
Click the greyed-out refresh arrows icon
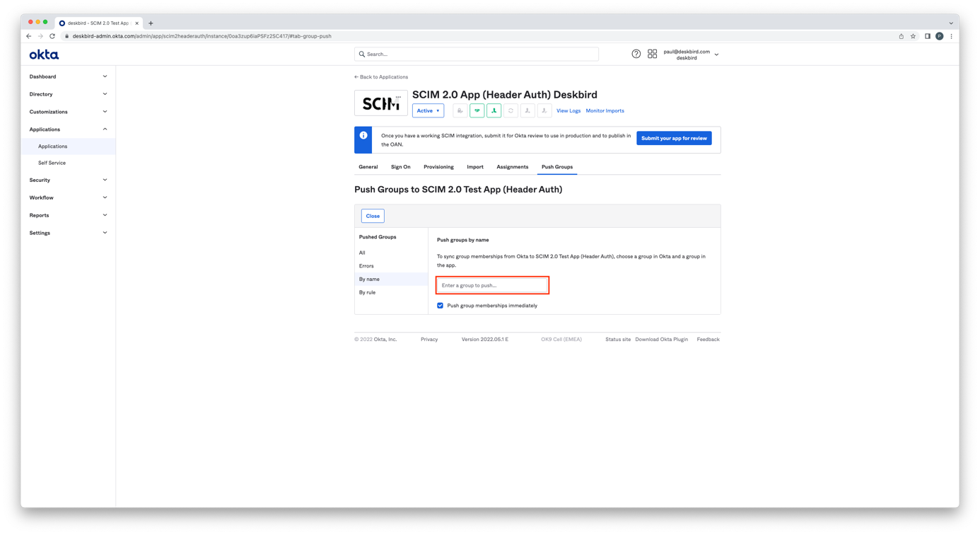coord(511,110)
